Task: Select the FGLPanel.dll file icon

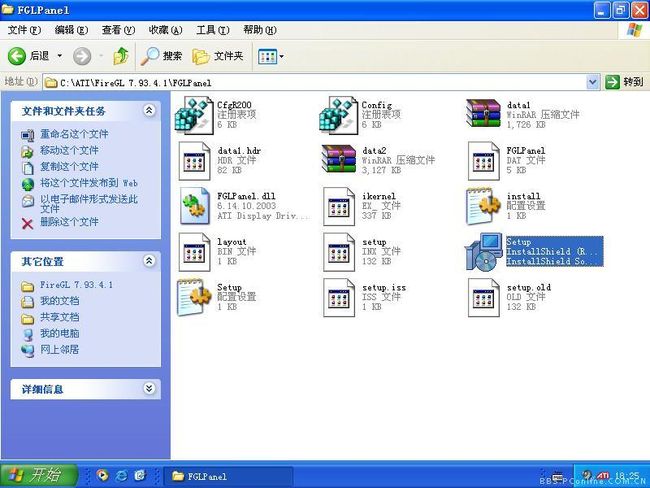Action: point(195,206)
